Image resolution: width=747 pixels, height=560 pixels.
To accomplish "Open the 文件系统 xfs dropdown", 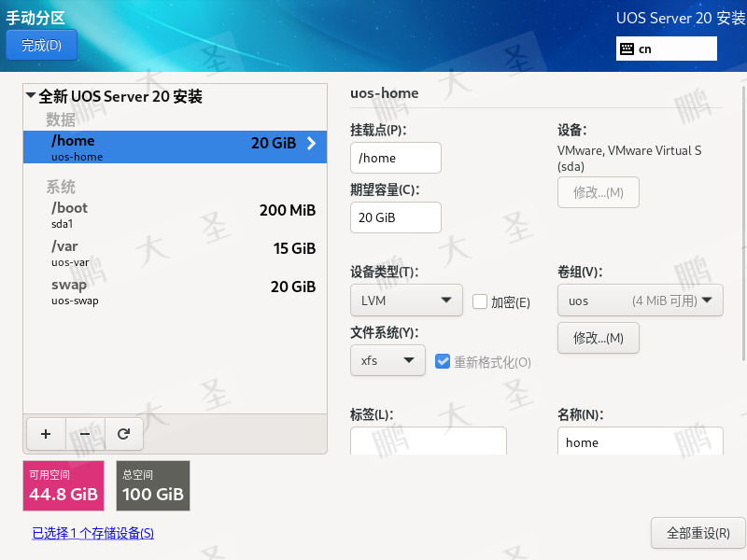I will click(x=388, y=360).
